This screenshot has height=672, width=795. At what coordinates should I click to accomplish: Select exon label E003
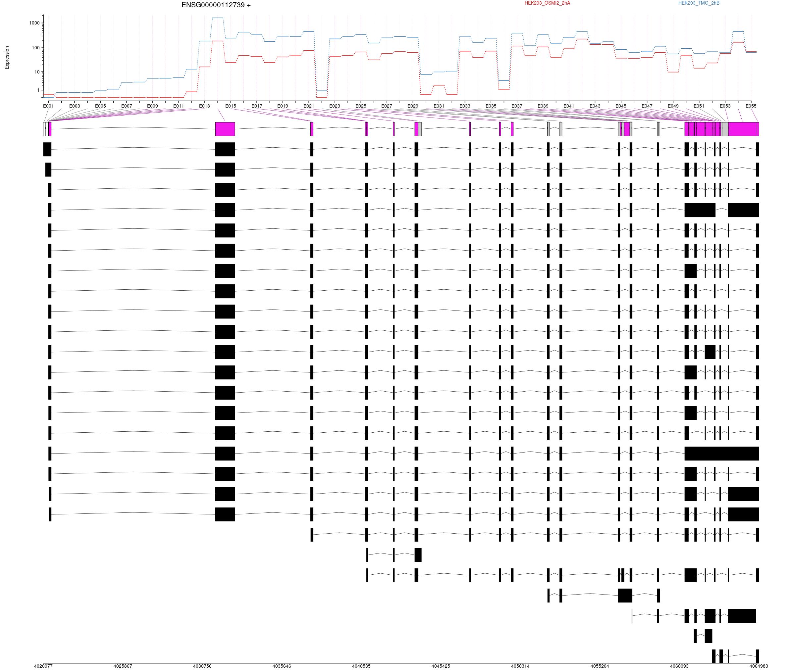(x=75, y=106)
